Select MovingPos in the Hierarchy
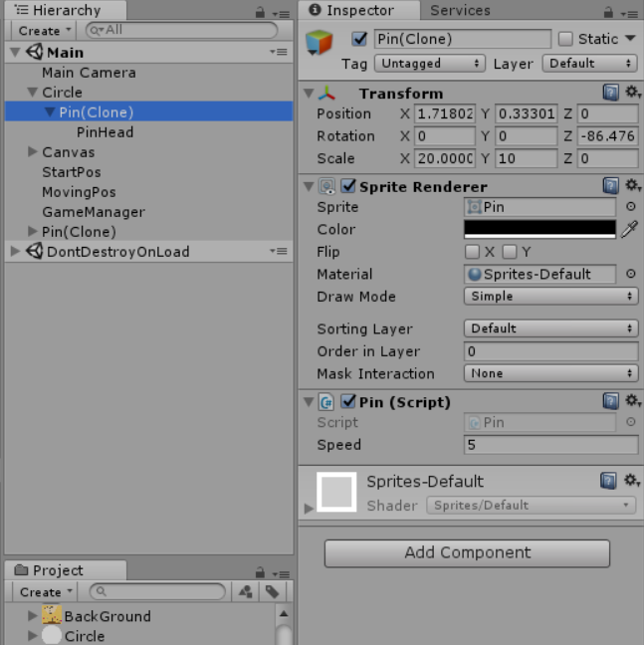This screenshot has width=644, height=645. [x=79, y=192]
